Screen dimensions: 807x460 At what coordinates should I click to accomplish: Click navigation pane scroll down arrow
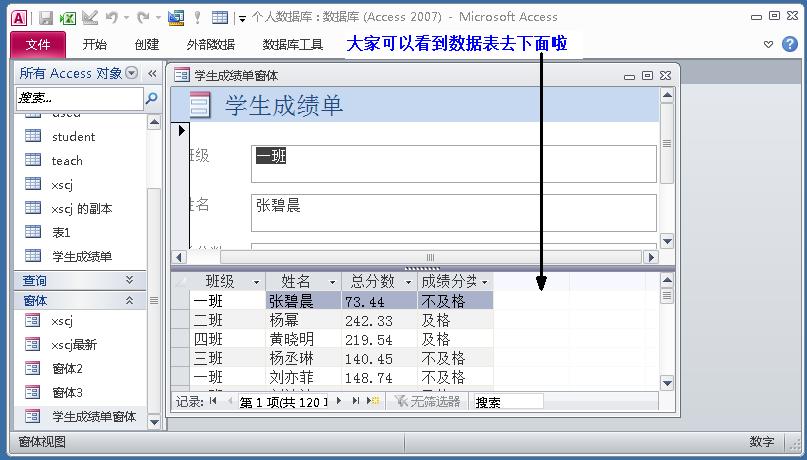point(154,422)
